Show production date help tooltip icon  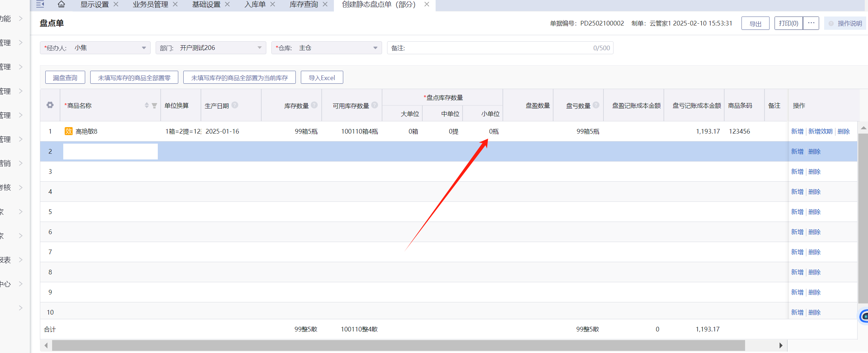(x=235, y=105)
